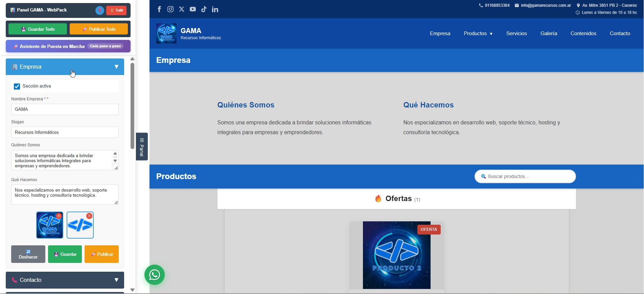Navigate to Galería menu item
The width and height of the screenshot is (644, 294).
tap(548, 33)
